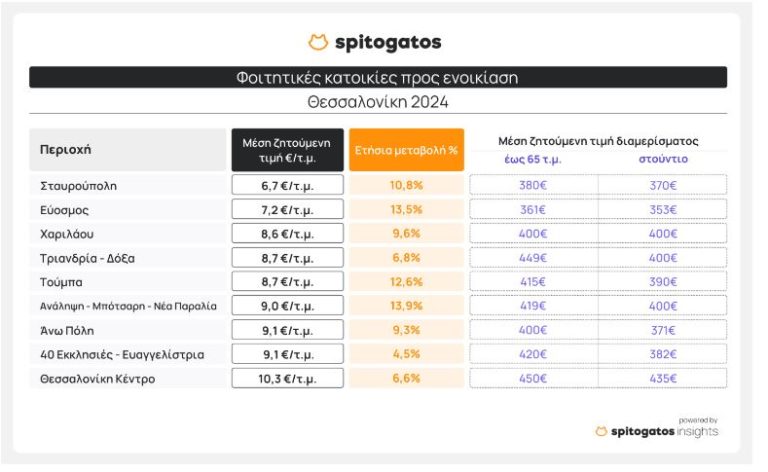The image size is (768, 472).
Task: Click the 'Ανάληψη - Μπότσαρη - Νέα Παραλία' row label
Action: (x=128, y=306)
